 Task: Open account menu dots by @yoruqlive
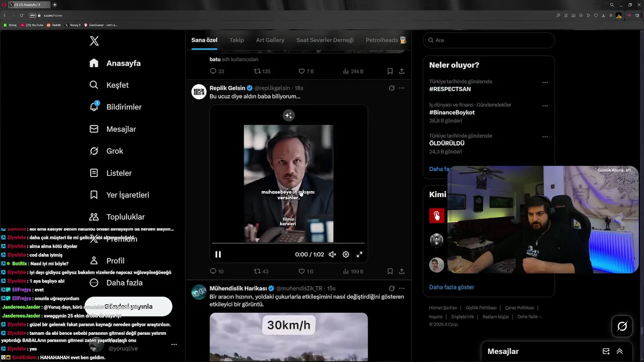click(x=174, y=344)
